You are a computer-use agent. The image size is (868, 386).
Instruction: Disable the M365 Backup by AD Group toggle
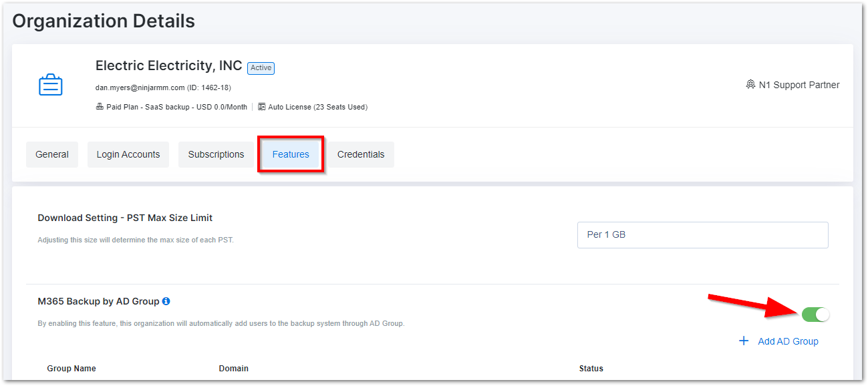coord(816,313)
